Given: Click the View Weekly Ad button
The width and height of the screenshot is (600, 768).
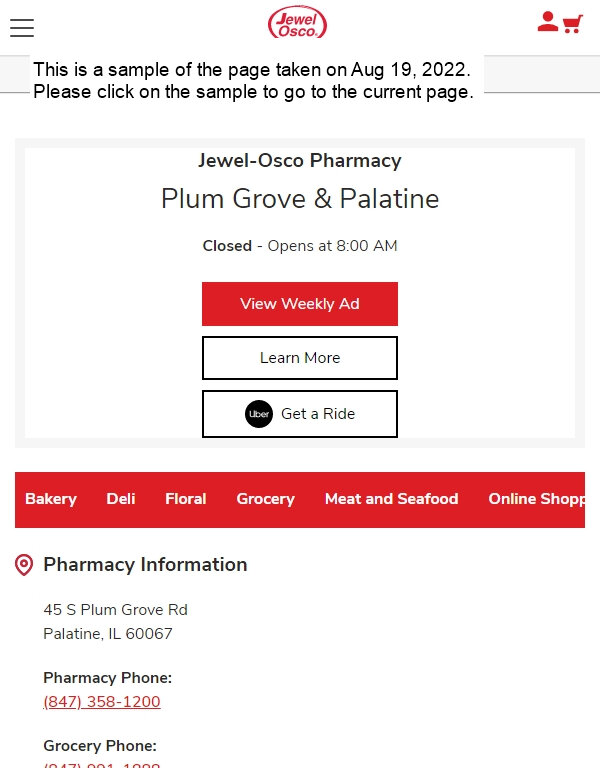Looking at the screenshot, I should 300,304.
